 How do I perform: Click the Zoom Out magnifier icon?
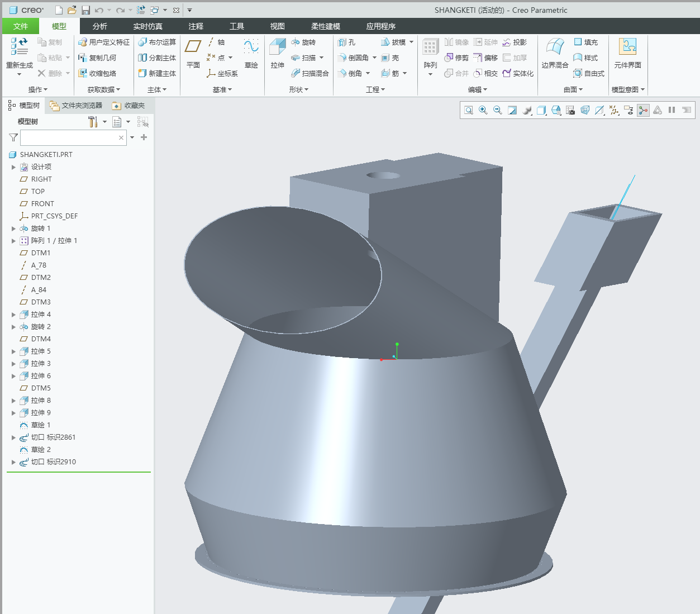498,111
